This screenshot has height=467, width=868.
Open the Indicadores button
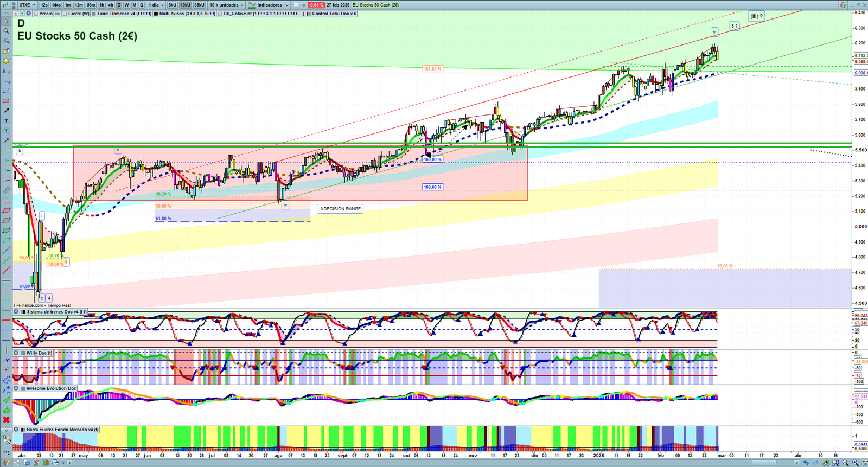266,5
